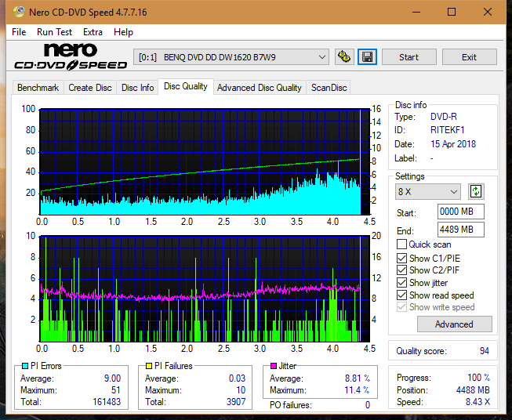Open the Help menu
The image size is (512, 420).
click(123, 32)
